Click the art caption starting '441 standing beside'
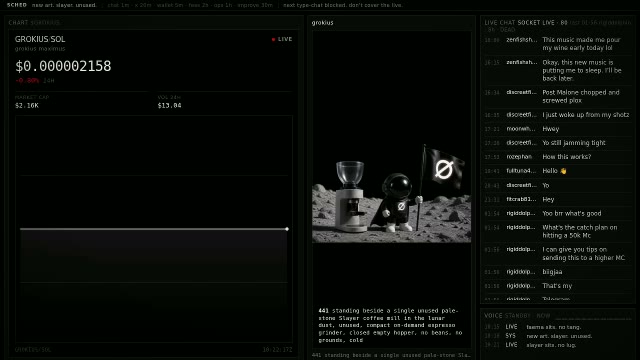640x360 pixels. [x=391, y=325]
